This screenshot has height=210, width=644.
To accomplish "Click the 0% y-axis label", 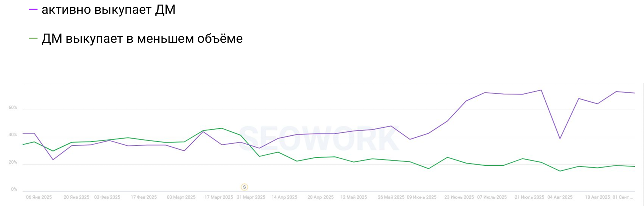I will tap(14, 190).
